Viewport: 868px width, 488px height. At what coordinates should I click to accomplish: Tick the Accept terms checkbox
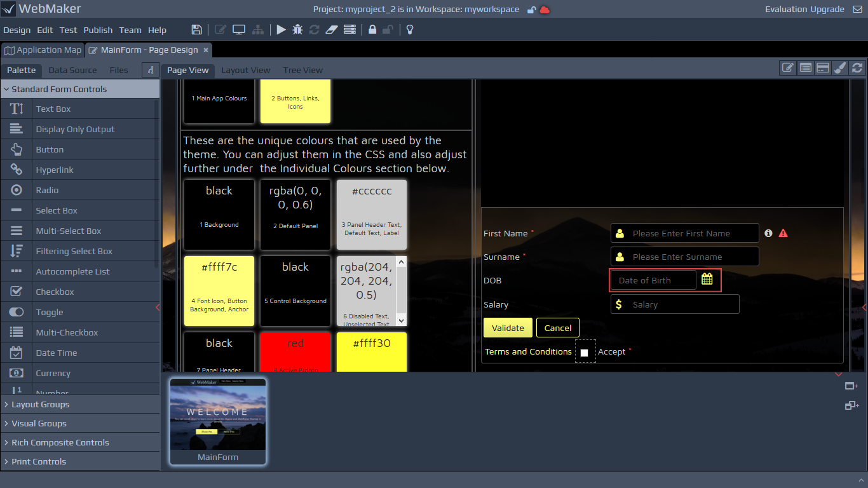click(x=585, y=352)
